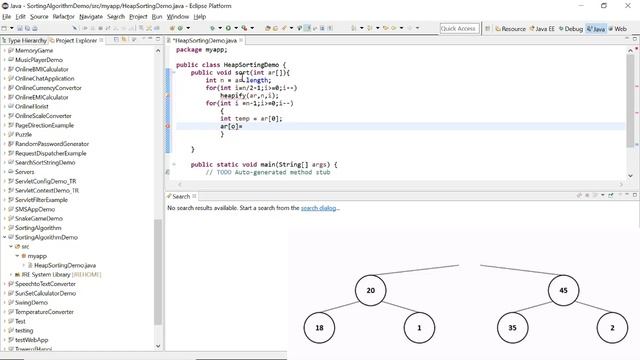Expand the MemoryGame project

[4, 51]
